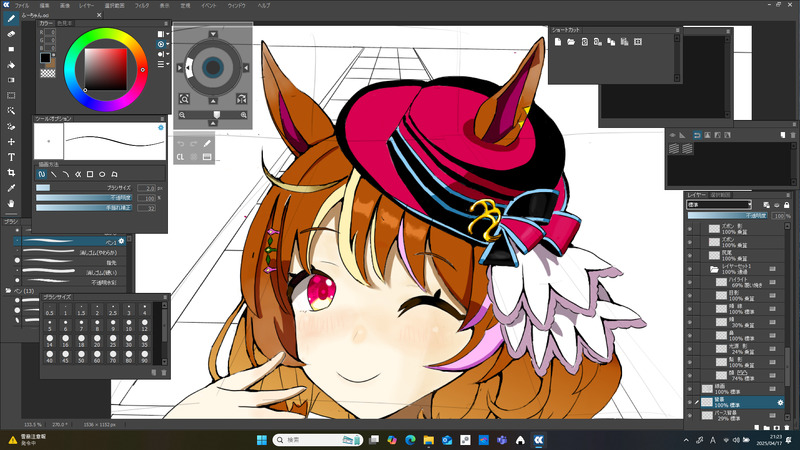Viewport: 800px width, 450px height.
Task: Click the navigator fit-to-window icon
Action: coord(184,98)
